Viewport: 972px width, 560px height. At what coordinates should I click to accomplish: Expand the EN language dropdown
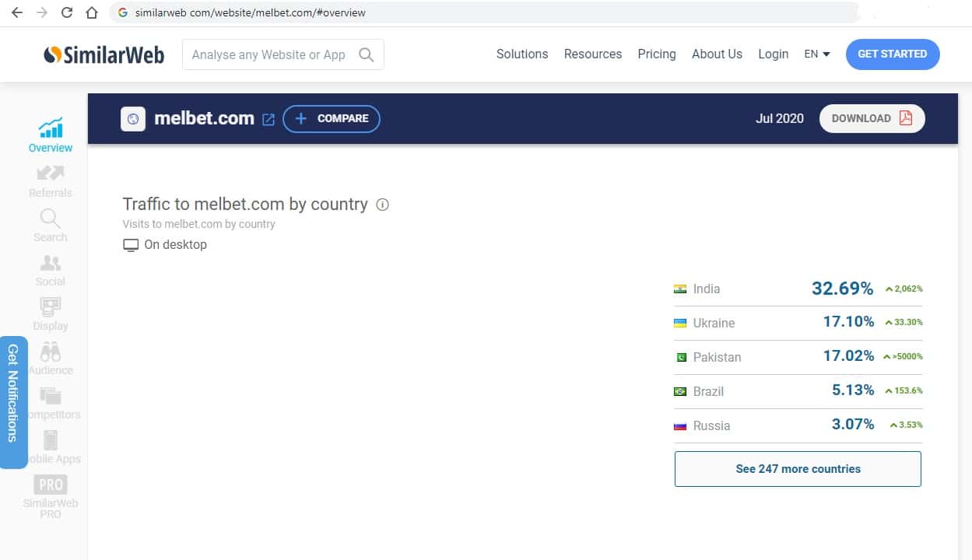pyautogui.click(x=817, y=54)
